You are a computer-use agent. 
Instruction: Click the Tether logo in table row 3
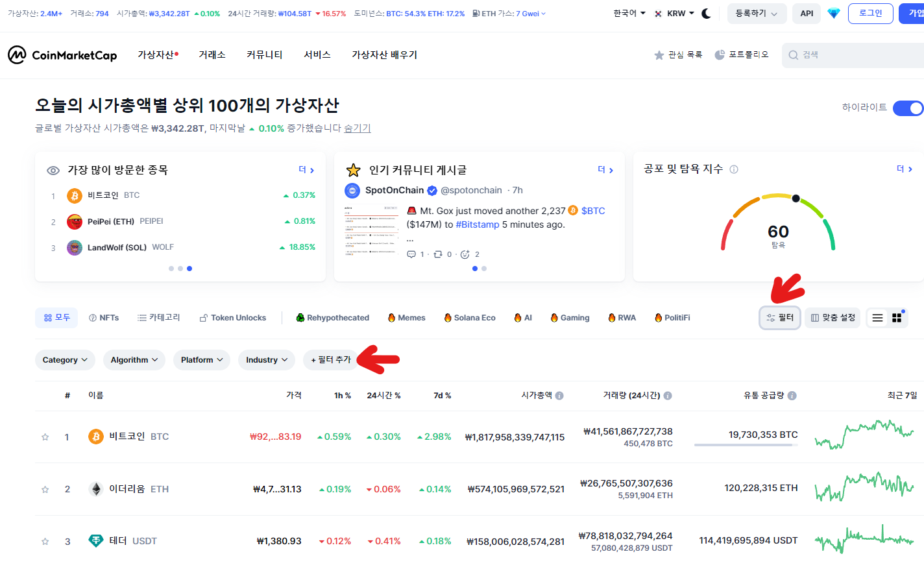(96, 541)
